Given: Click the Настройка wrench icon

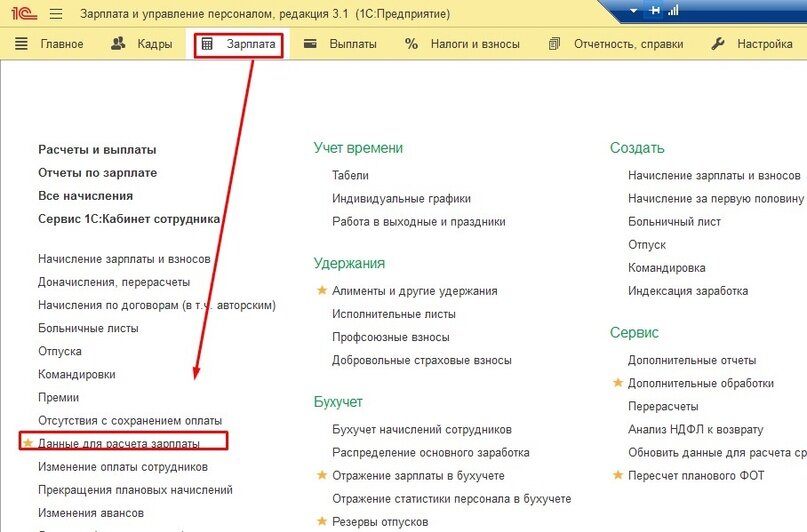Looking at the screenshot, I should click(x=717, y=44).
